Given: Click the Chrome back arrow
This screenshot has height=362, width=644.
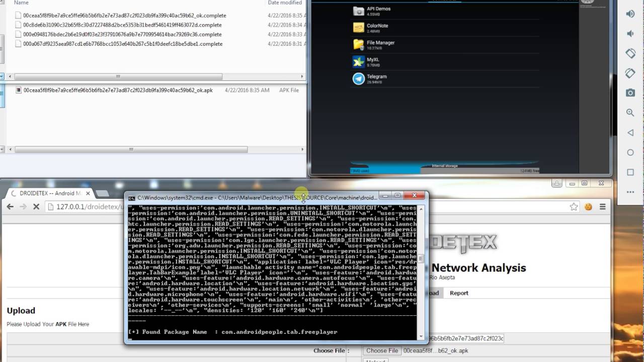Looking at the screenshot, I should 10,207.
